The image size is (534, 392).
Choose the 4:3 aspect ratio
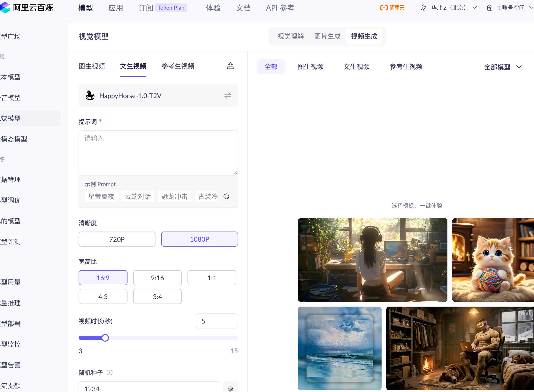pos(103,297)
